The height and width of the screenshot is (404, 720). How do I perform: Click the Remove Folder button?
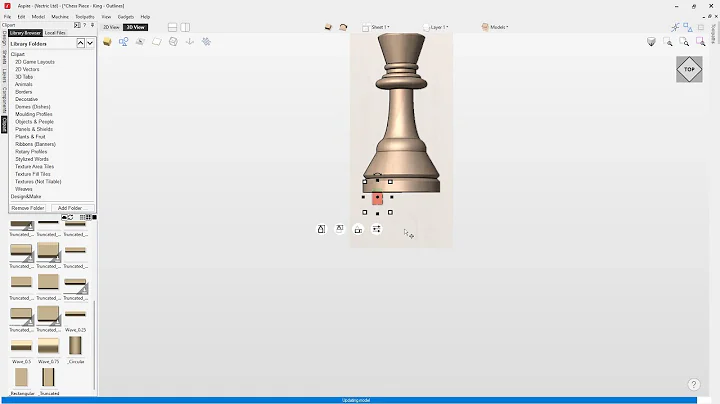coord(28,208)
